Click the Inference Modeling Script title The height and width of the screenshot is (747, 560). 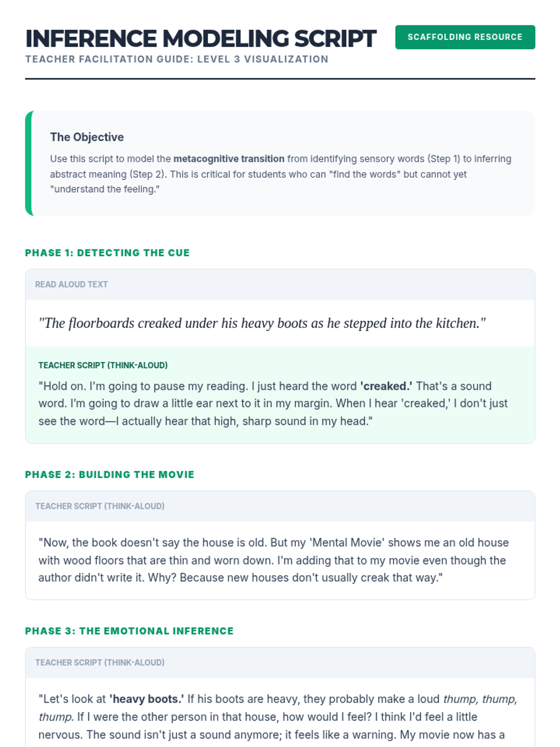pyautogui.click(x=201, y=39)
